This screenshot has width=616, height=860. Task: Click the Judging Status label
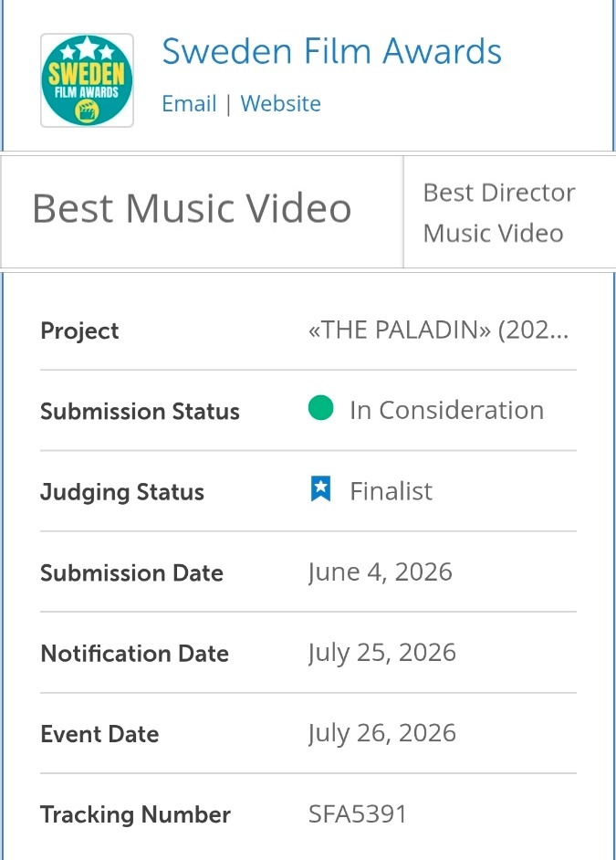(122, 492)
